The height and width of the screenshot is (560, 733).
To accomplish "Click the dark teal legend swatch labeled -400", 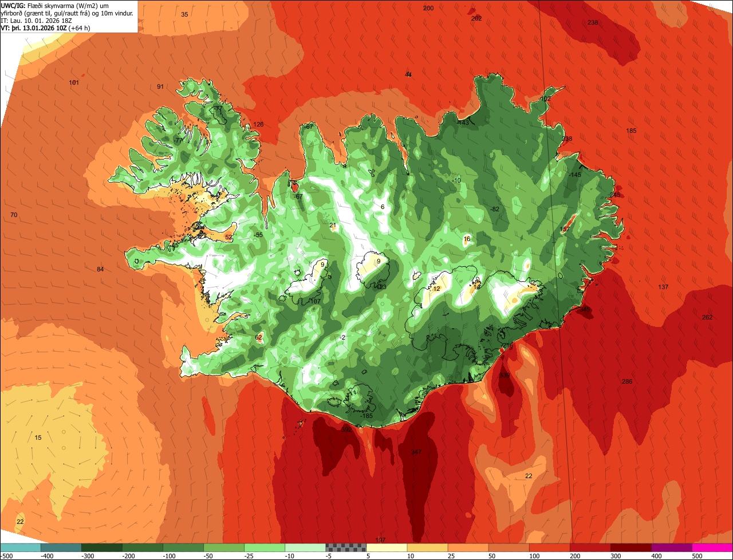I will point(61,547).
